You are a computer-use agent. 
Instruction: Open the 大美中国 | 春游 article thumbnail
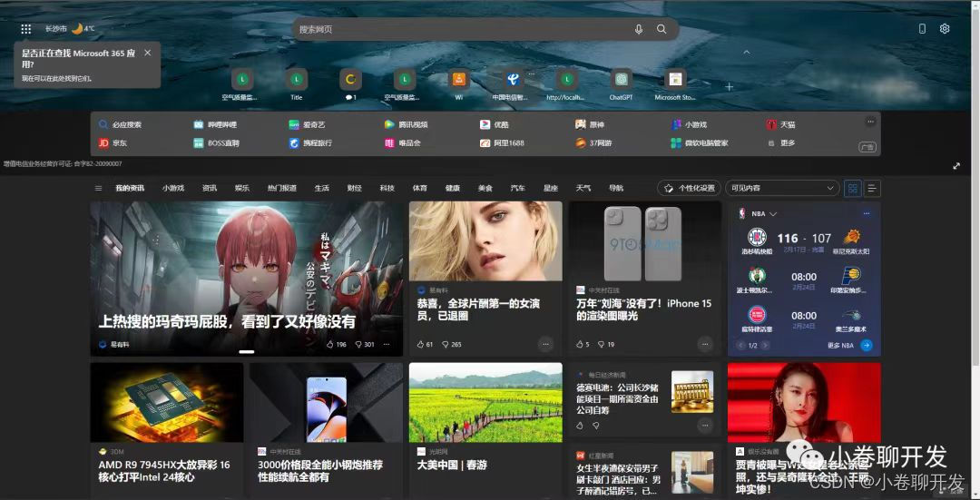[x=485, y=403]
